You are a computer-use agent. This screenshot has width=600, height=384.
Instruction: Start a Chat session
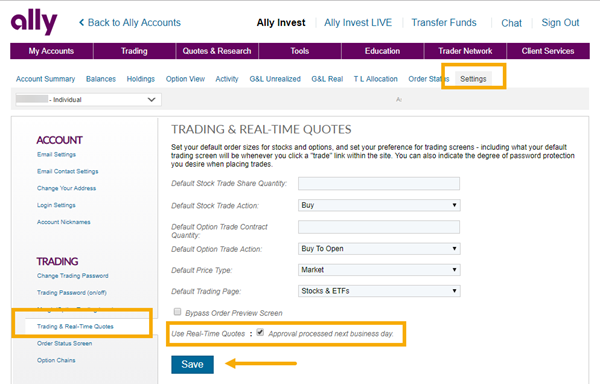coord(511,23)
